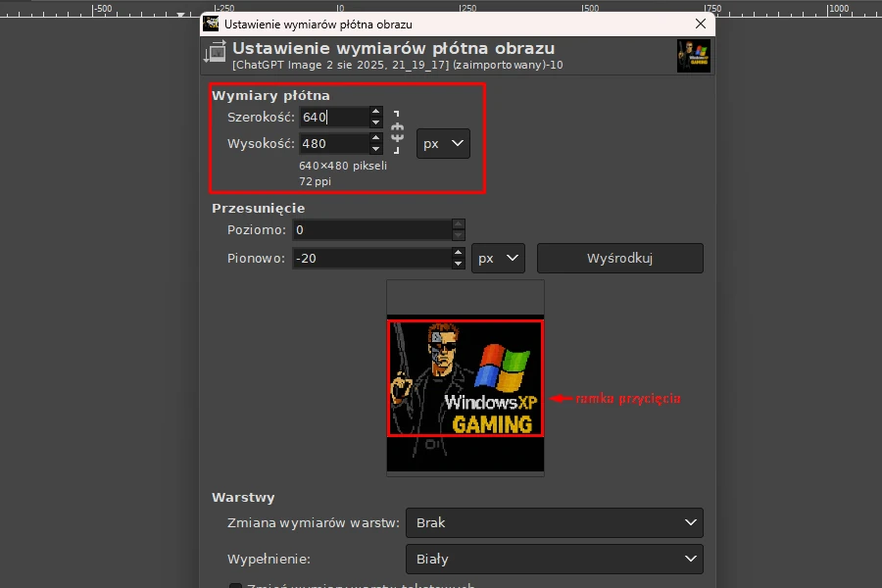The width and height of the screenshot is (882, 588).
Task: Decrease the Wysokość value with down arrow
Action: pos(375,149)
